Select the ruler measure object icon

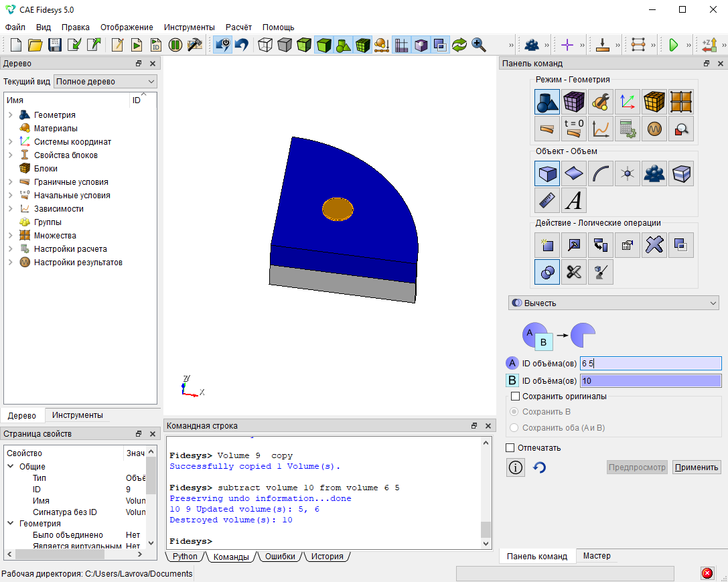pyautogui.click(x=547, y=200)
